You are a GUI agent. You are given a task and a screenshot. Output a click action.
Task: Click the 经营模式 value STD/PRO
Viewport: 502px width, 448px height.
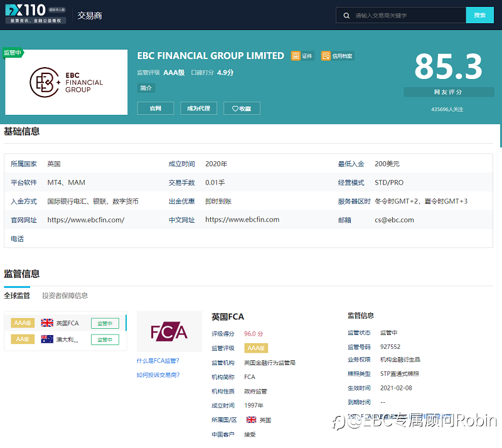pos(389,183)
